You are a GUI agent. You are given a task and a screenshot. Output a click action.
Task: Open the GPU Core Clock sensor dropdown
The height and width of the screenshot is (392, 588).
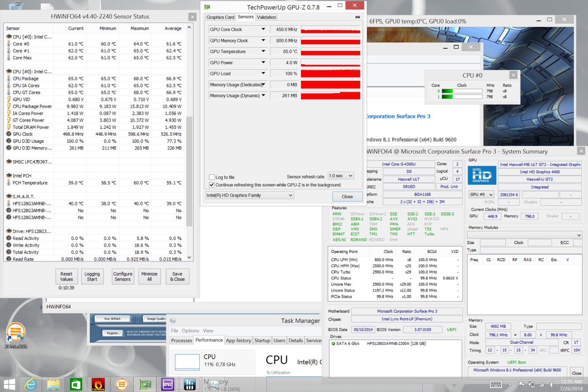click(263, 29)
